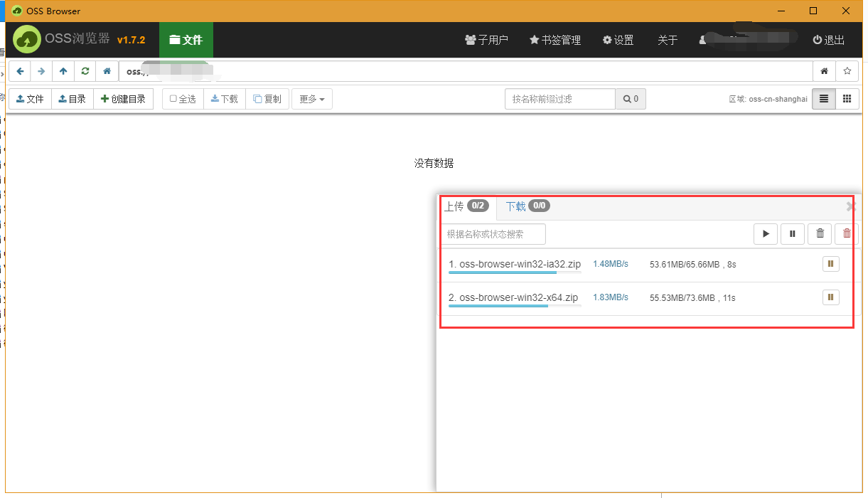Go up one directory level
Image resolution: width=868 pixels, height=498 pixels.
(63, 71)
